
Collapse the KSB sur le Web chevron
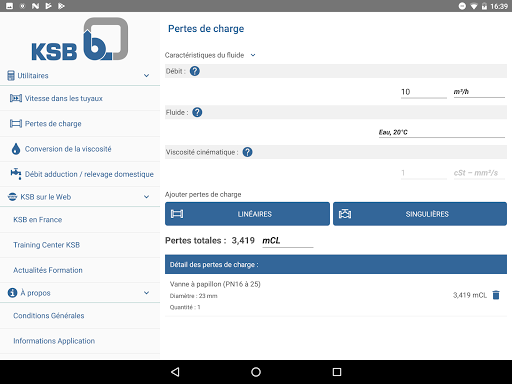click(146, 197)
